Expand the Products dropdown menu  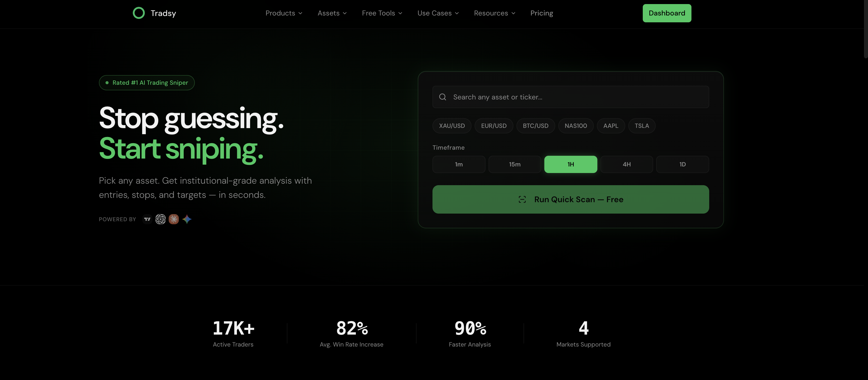(x=284, y=13)
